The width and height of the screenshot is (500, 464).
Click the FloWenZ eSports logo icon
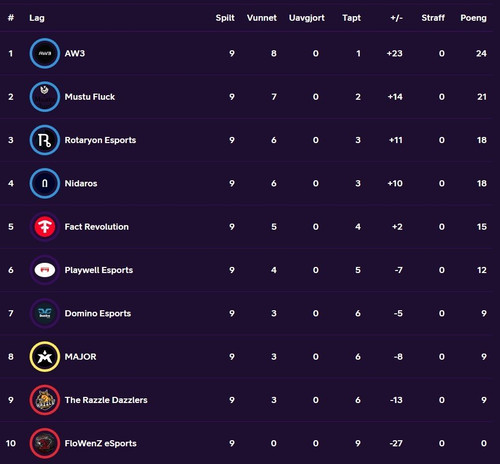[x=45, y=443]
